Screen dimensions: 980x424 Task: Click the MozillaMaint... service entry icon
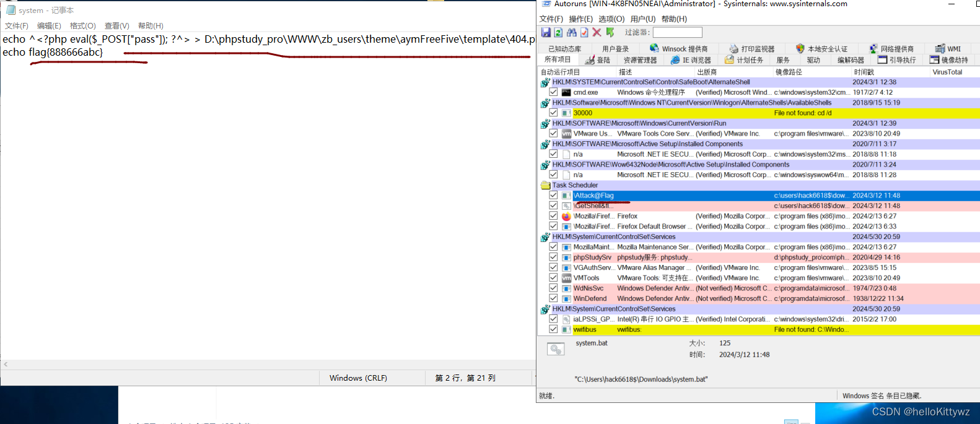coord(566,247)
